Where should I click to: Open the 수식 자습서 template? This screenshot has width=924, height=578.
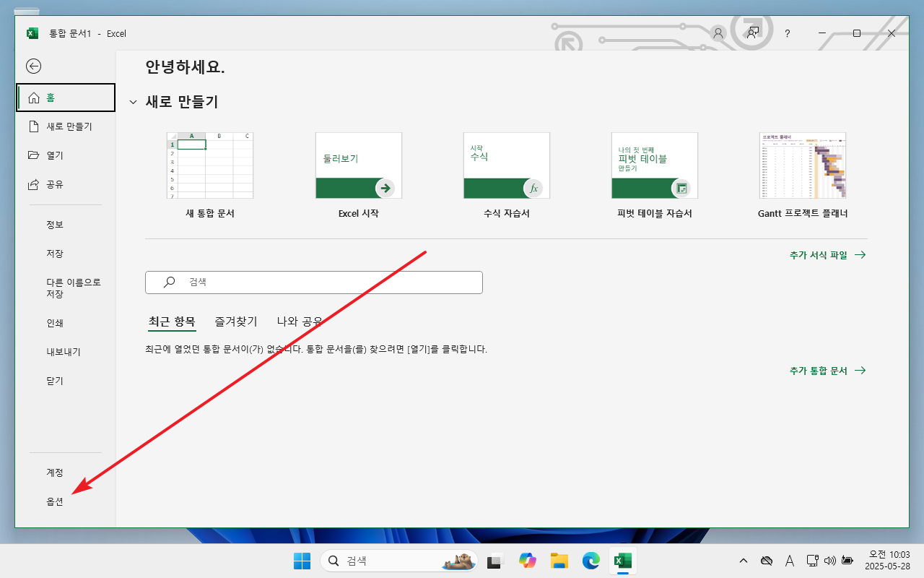(x=507, y=165)
